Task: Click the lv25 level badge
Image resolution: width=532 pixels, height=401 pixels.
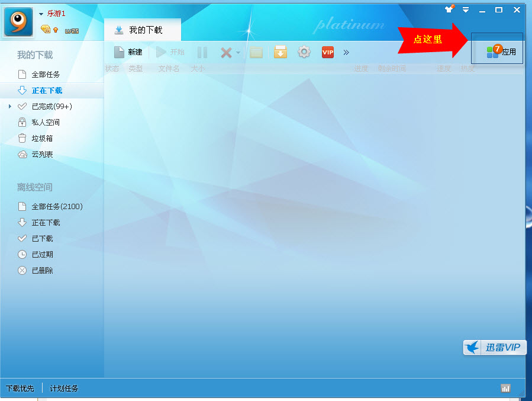Action: (x=72, y=31)
